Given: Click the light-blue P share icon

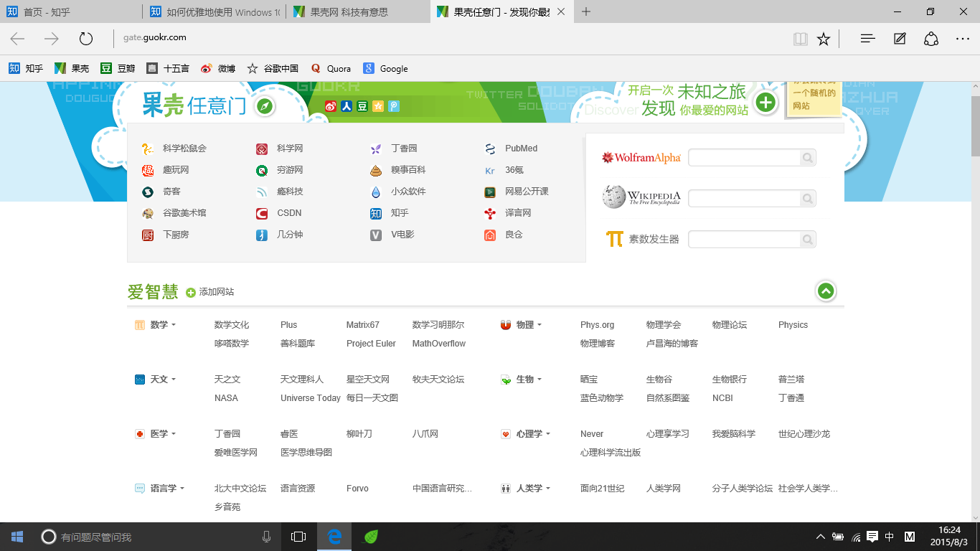Looking at the screenshot, I should [x=394, y=106].
